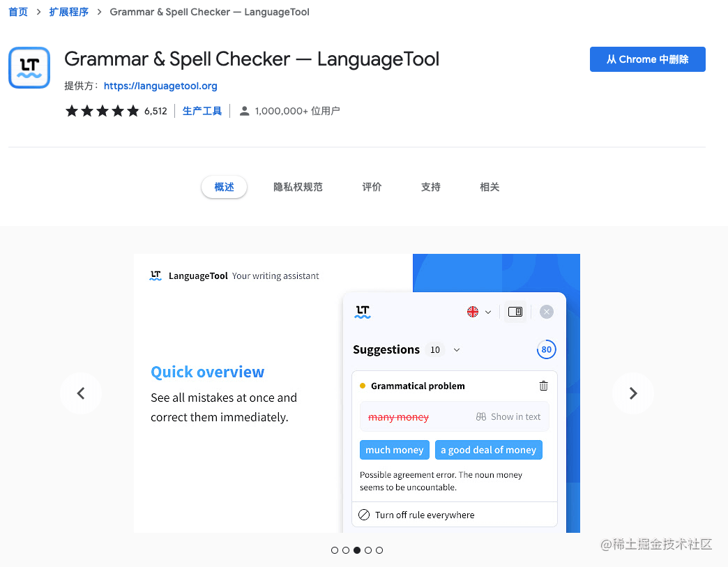Click the yellow dot beside Grammatical problem
This screenshot has width=728, height=567.
click(363, 386)
